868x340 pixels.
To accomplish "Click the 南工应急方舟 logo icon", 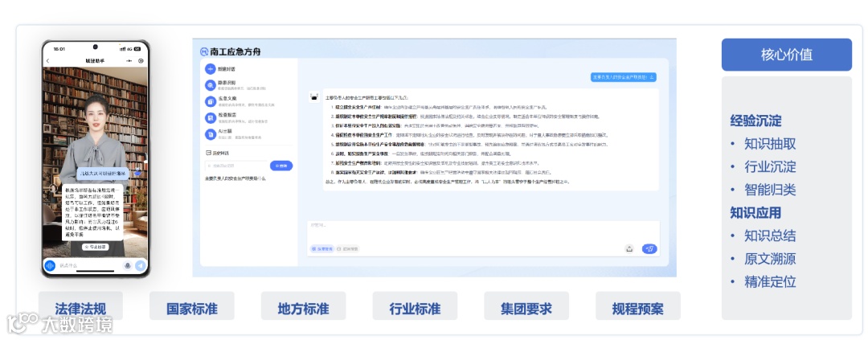I will click(x=204, y=52).
